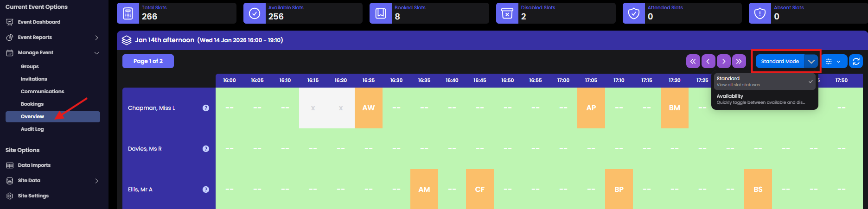Click teacher name Davies, Ms R
The height and width of the screenshot is (209, 868).
click(x=145, y=149)
